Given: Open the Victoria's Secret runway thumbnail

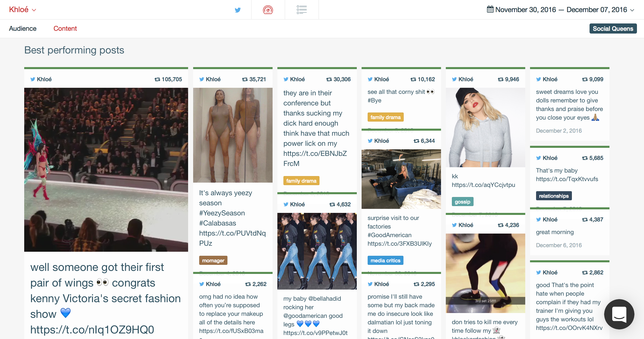Looking at the screenshot, I should [106, 169].
